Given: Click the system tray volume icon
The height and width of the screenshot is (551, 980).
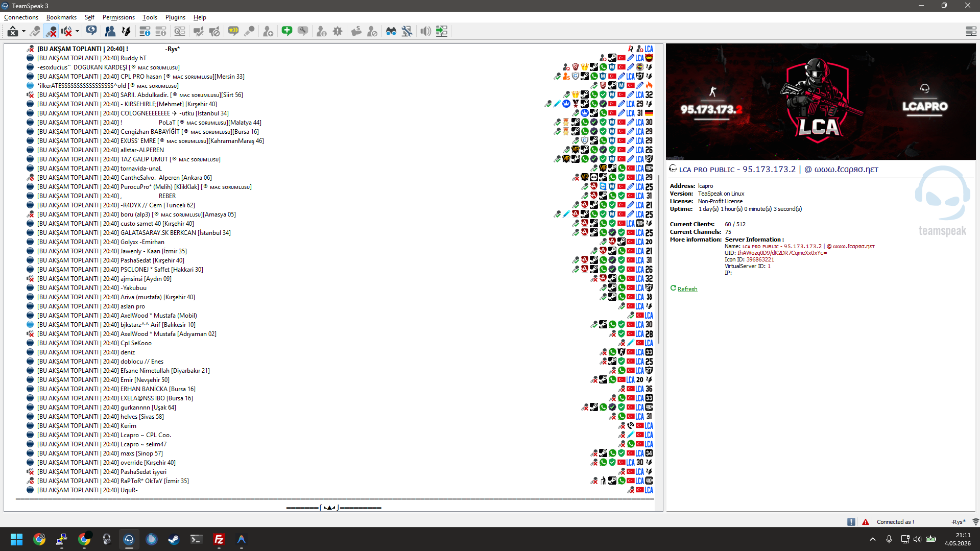Looking at the screenshot, I should coord(917,539).
